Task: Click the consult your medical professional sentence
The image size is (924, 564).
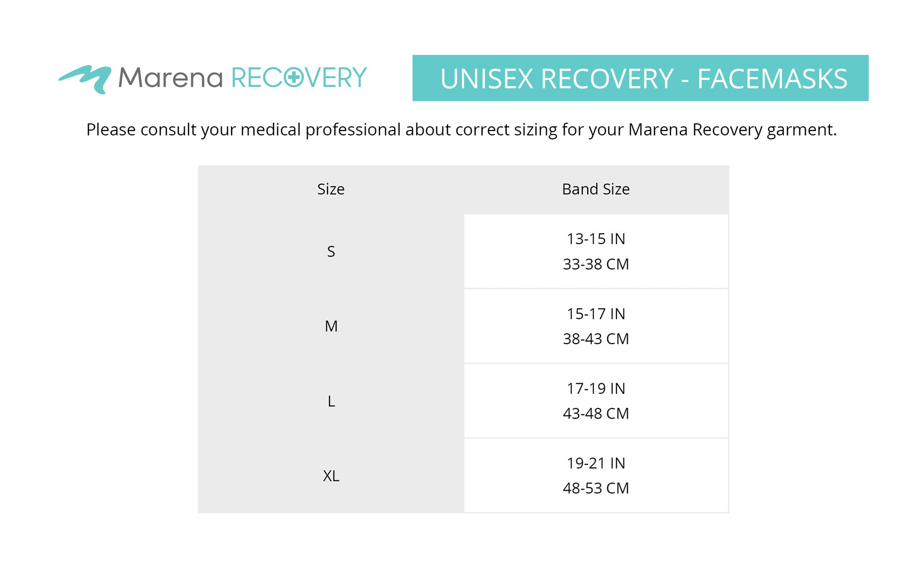Action: (461, 129)
